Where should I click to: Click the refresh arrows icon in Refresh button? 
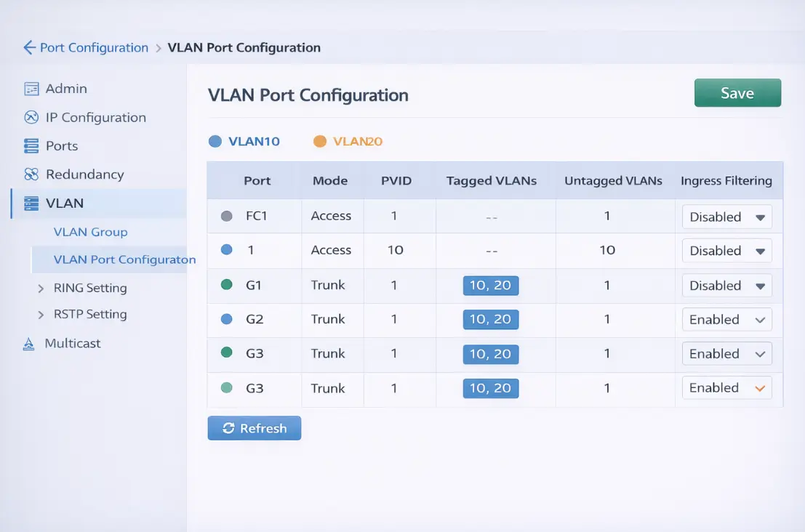(x=228, y=428)
